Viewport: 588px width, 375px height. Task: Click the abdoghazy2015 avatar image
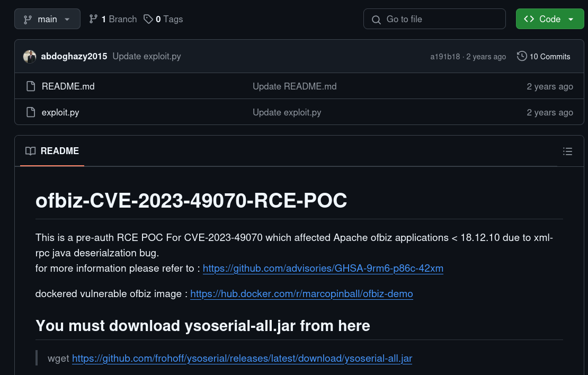point(30,57)
